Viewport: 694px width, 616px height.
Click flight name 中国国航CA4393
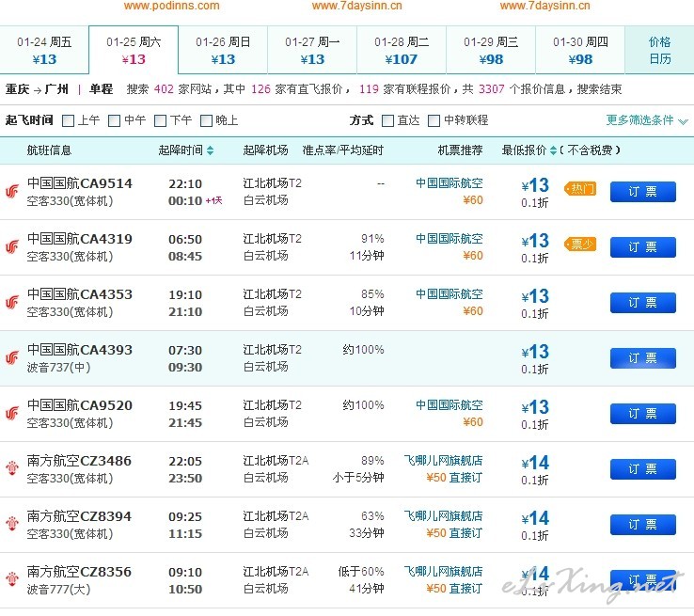point(80,350)
